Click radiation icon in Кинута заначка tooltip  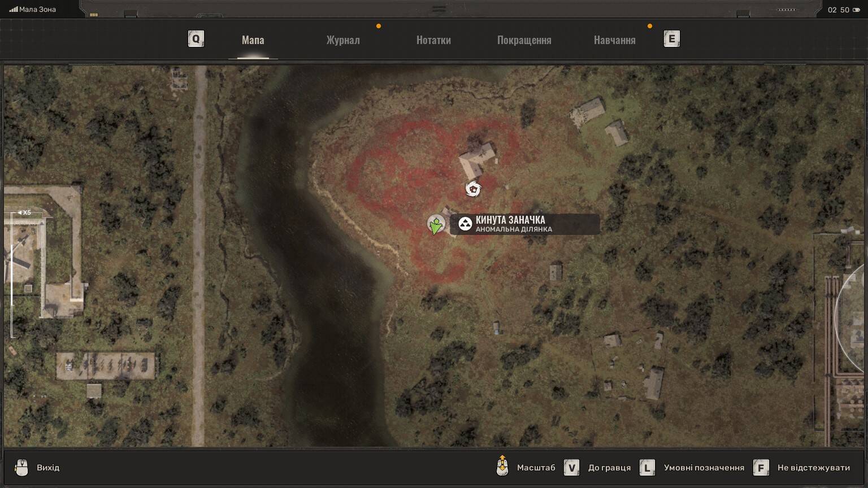point(465,224)
